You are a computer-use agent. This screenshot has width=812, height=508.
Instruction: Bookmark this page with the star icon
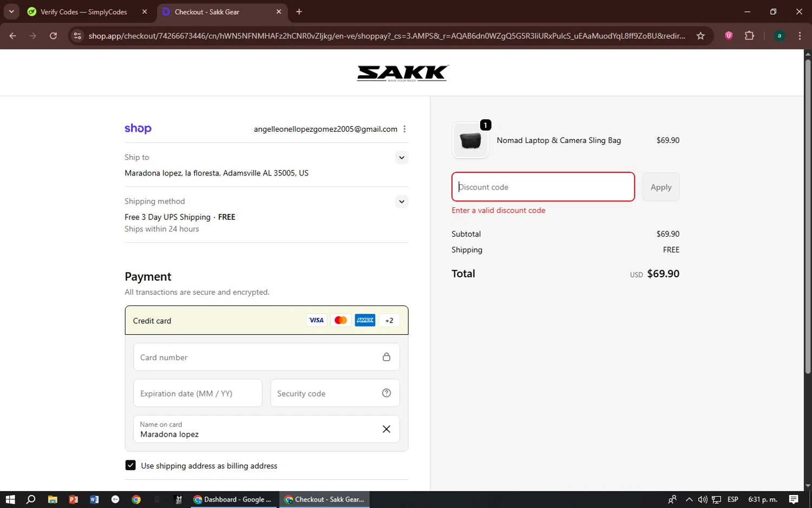tap(700, 36)
